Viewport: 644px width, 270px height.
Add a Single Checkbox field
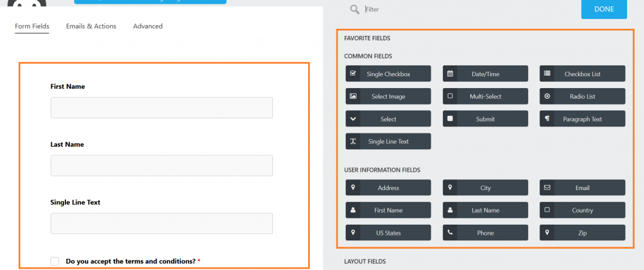click(388, 74)
